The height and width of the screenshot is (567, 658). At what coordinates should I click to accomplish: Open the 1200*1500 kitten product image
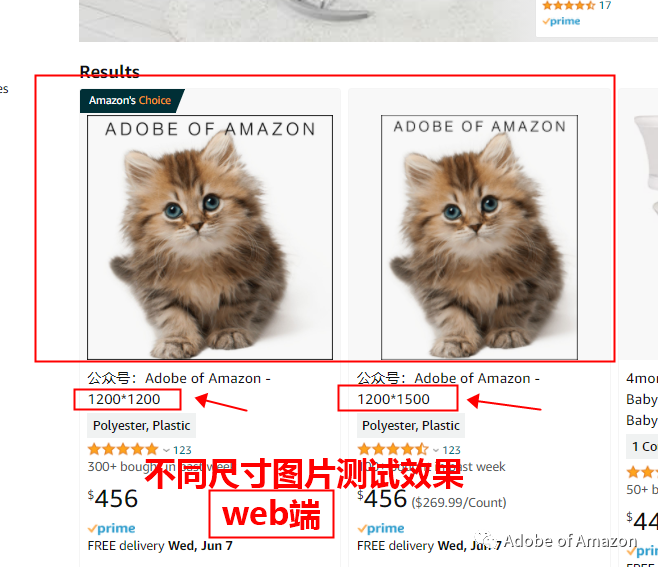point(479,238)
